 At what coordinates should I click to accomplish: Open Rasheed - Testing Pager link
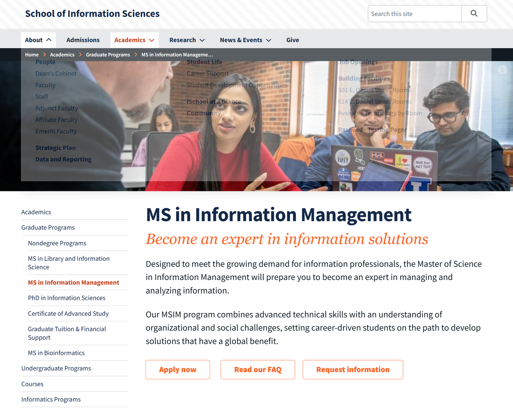[372, 130]
